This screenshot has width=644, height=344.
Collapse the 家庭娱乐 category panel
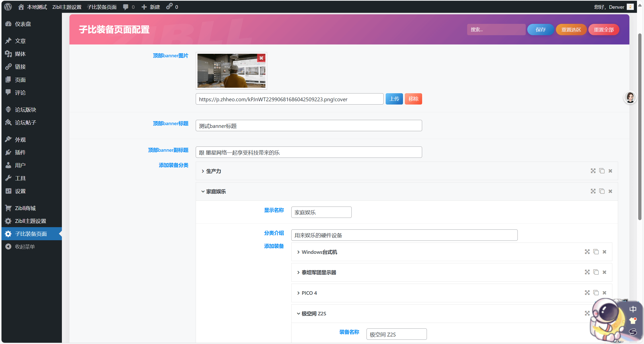203,191
